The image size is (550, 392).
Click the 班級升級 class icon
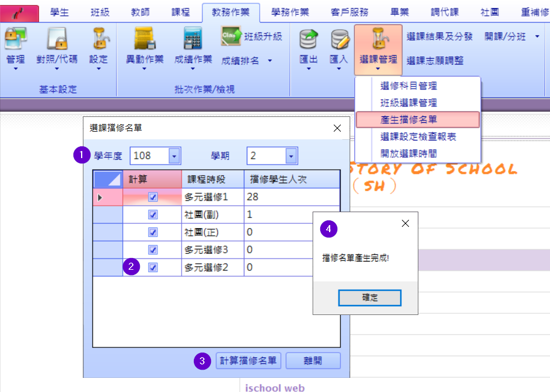click(230, 36)
